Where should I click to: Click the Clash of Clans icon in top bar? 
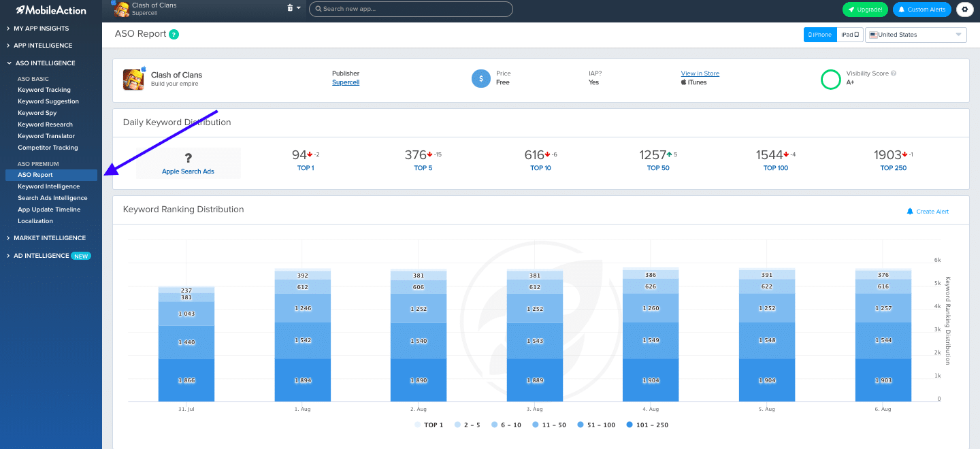122,10
